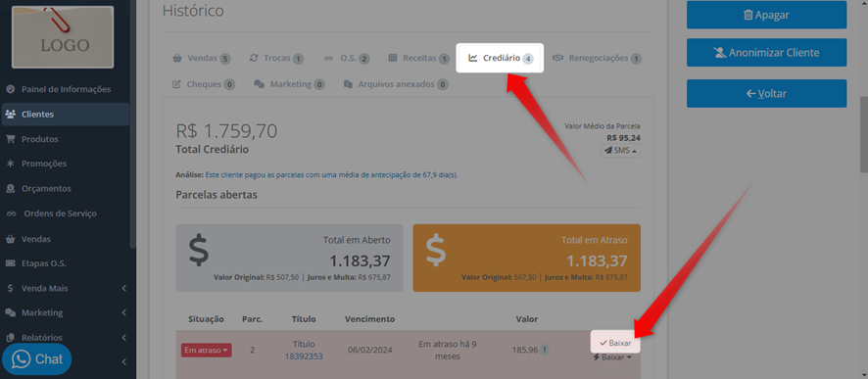Expand the Venda Mais submenu chevron
Screen dimensions: 868x379
point(124,288)
